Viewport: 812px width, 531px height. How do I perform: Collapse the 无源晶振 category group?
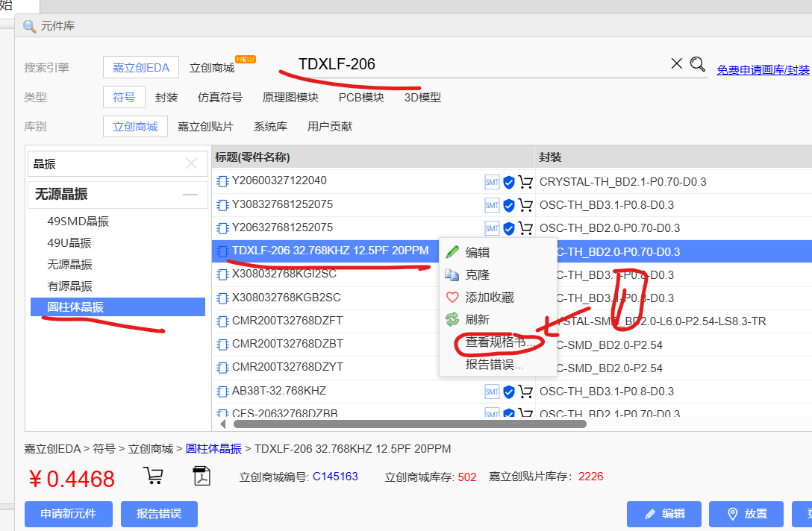pos(190,195)
